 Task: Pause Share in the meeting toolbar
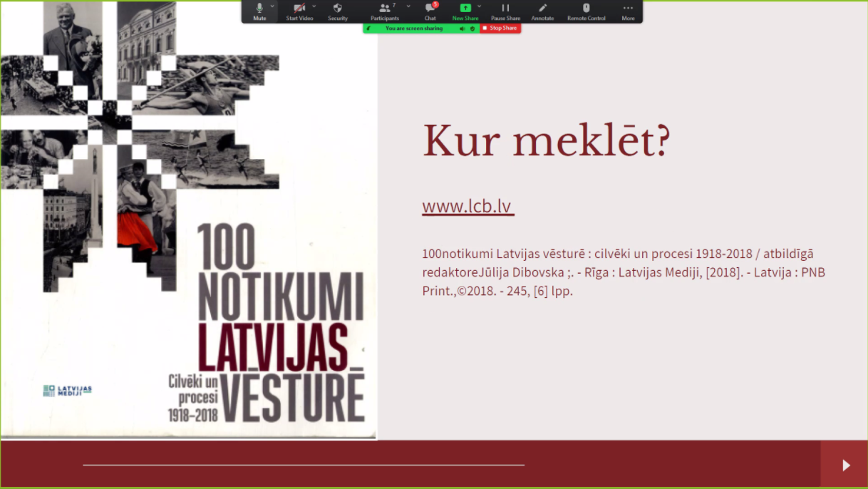[x=505, y=11]
